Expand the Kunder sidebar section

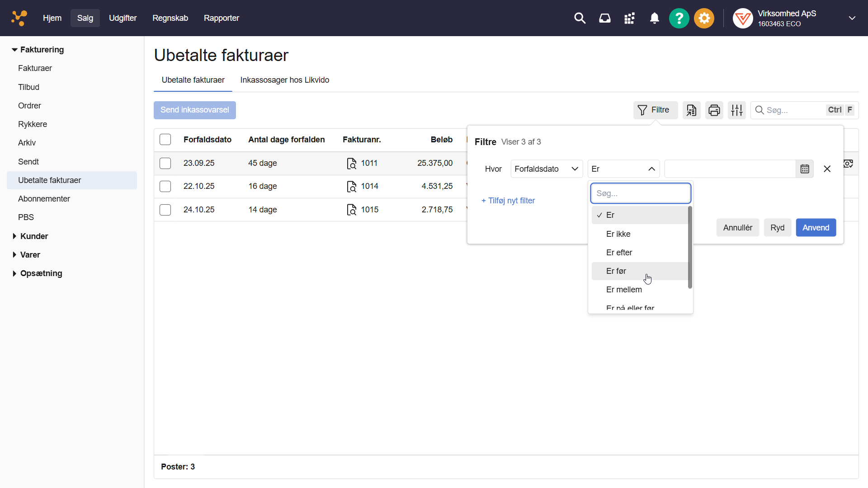pos(34,236)
